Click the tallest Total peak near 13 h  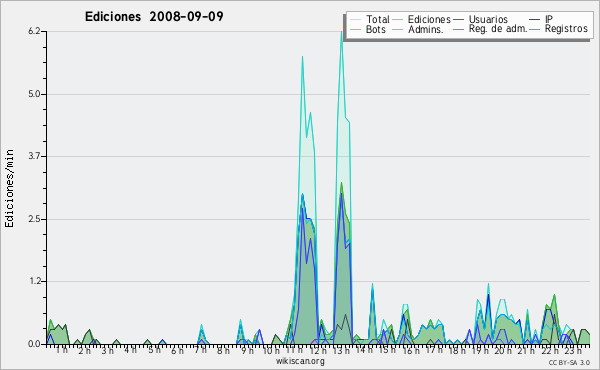coord(341,32)
